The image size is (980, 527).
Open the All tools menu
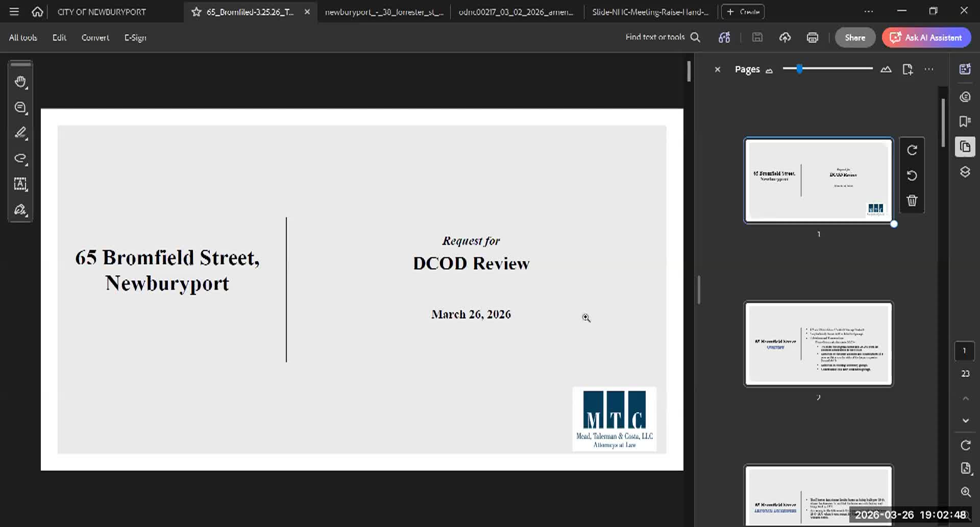point(23,37)
